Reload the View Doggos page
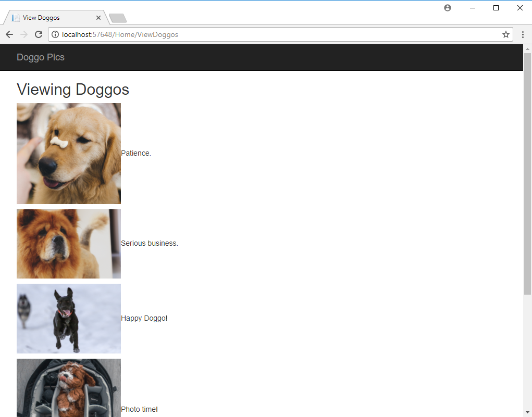This screenshot has width=532, height=417. [x=39, y=34]
